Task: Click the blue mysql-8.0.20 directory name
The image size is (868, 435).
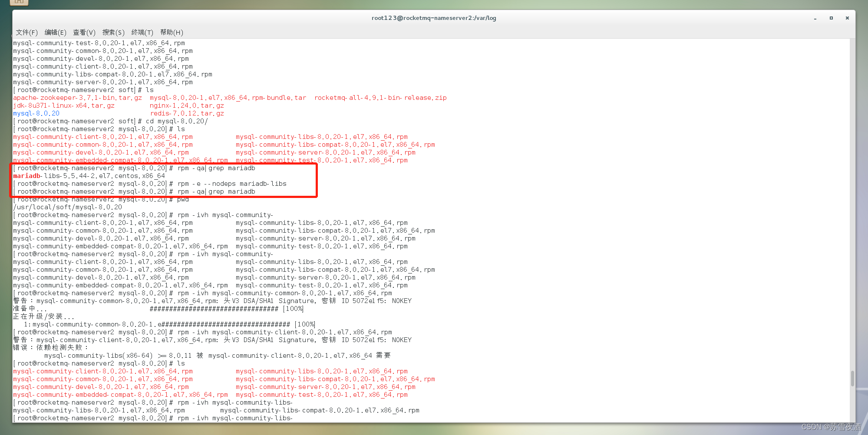Action: click(36, 113)
